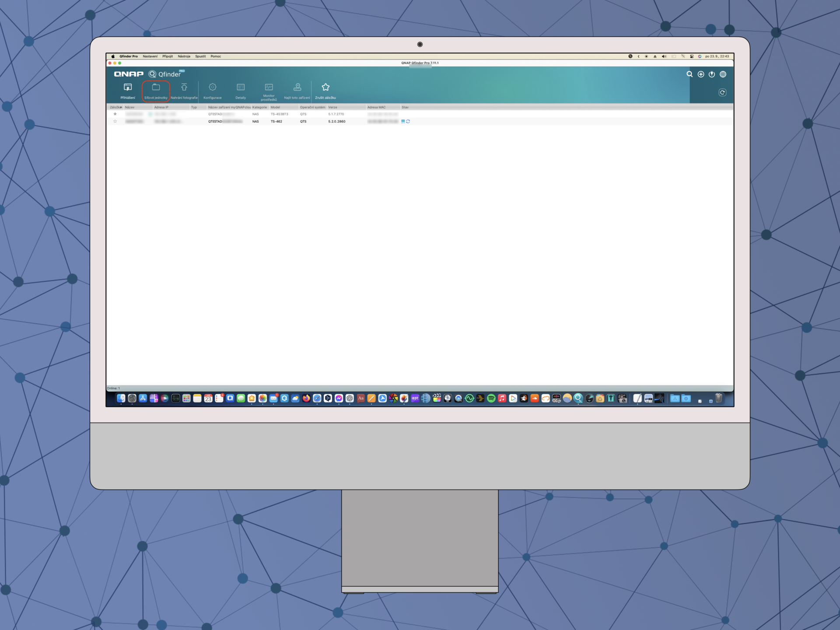Open the Připojit menu

pyautogui.click(x=167, y=56)
